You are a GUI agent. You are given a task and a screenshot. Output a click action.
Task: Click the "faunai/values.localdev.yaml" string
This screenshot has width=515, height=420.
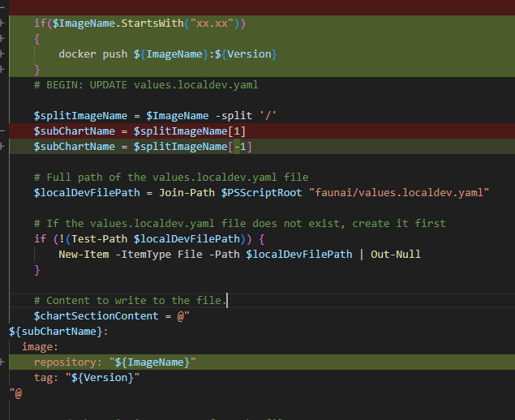point(400,192)
